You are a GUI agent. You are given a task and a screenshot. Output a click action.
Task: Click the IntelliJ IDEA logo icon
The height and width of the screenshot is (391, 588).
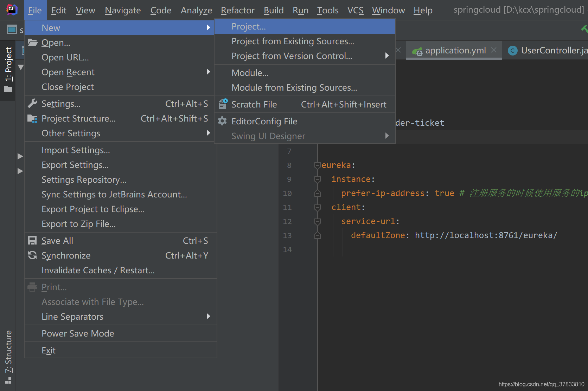[12, 9]
